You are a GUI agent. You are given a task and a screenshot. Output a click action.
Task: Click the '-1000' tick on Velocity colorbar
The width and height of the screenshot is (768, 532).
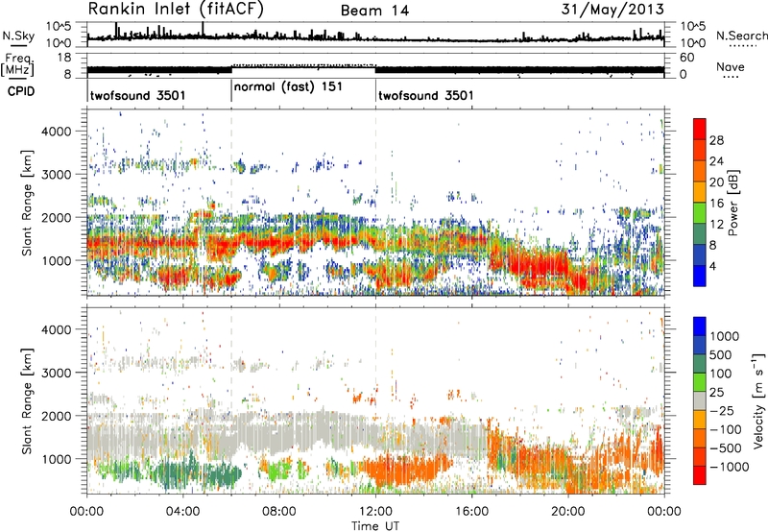[x=729, y=467]
